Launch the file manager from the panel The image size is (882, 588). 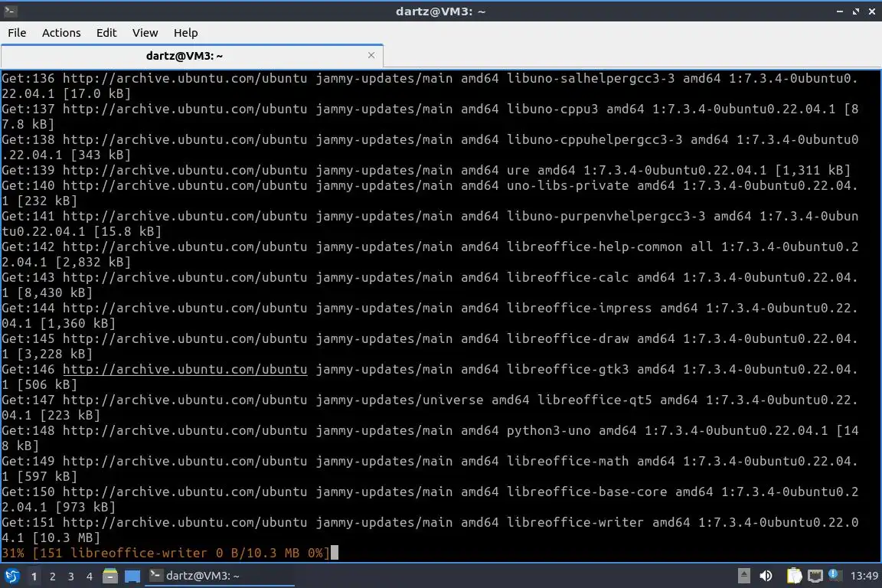pyautogui.click(x=110, y=576)
